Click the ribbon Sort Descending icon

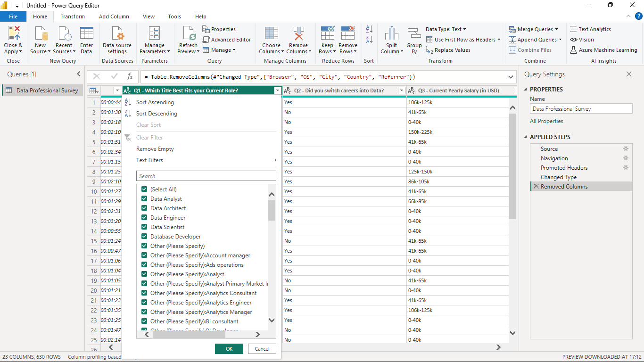(369, 40)
